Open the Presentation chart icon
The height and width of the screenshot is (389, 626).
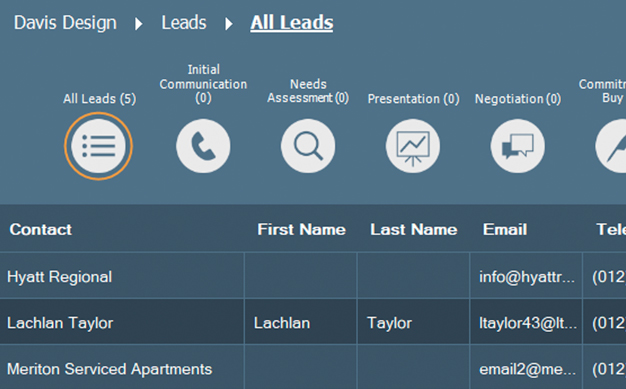click(x=413, y=146)
